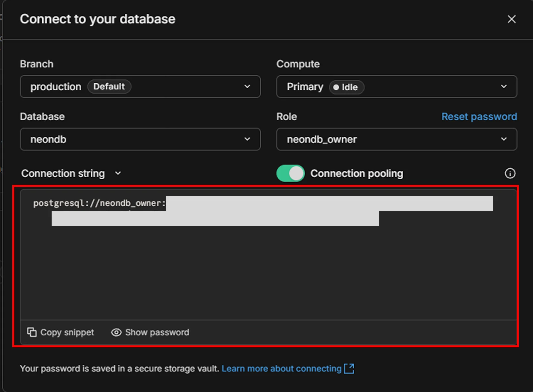Click the Default badge in Branch field
The image size is (533, 392).
(109, 87)
